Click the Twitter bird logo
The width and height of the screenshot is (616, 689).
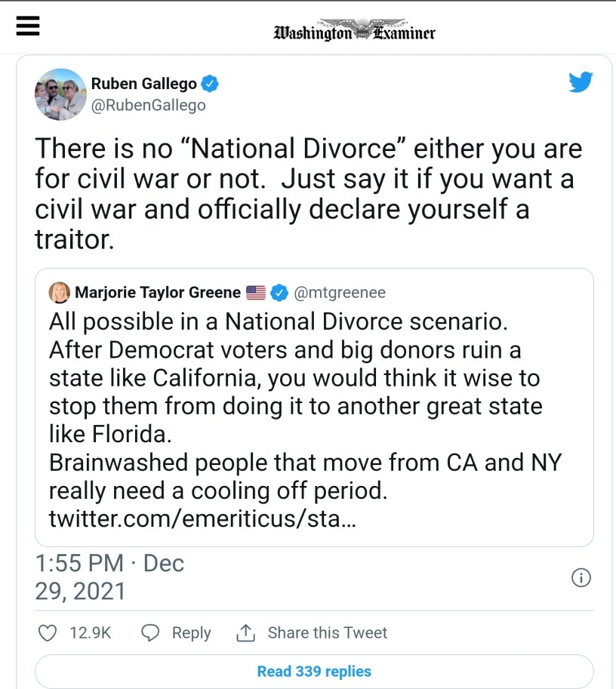click(x=581, y=82)
